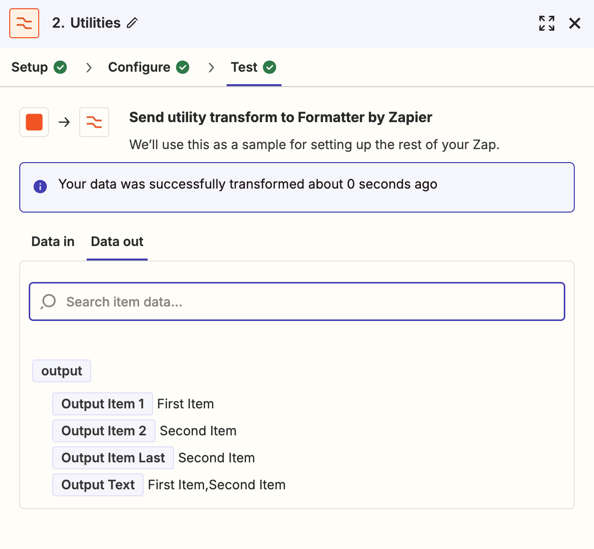
Task: Expand panel with the fullscreen arrows icon
Action: click(547, 23)
